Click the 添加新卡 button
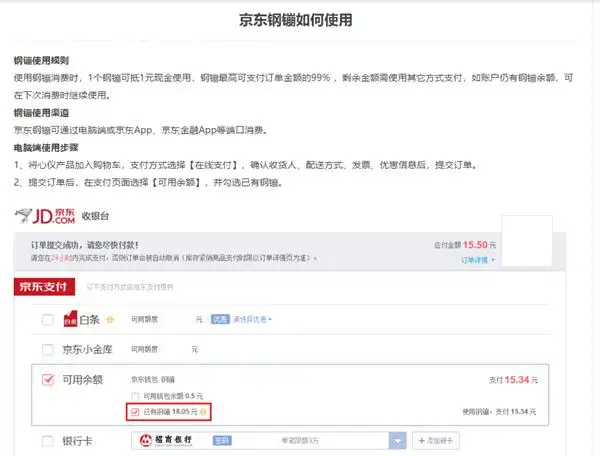This screenshot has height=456, width=600. pyautogui.click(x=436, y=441)
